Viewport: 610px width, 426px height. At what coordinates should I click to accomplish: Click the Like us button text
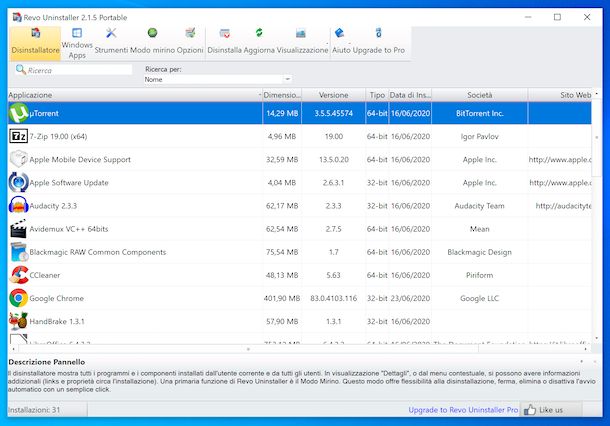551,410
